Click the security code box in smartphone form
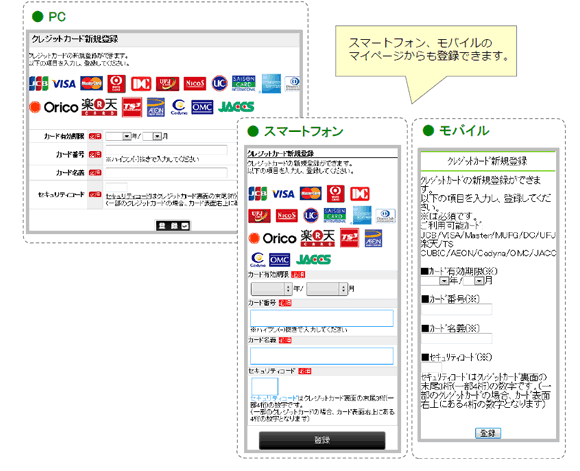The height and width of the screenshot is (471, 580). point(264,386)
